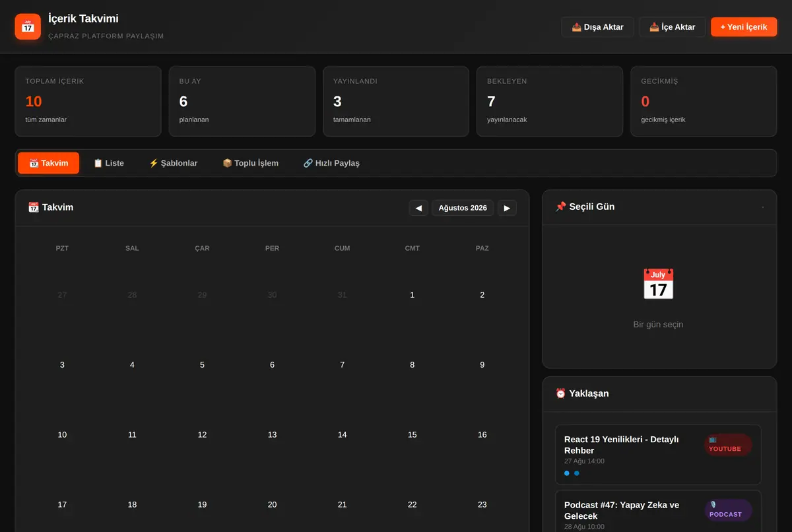Open the Hızlı Paylaş tab
792x532 pixels.
331,163
